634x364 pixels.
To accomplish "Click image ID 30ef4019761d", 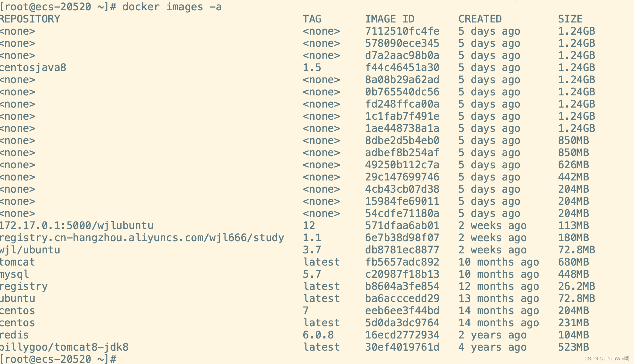I will (x=402, y=347).
